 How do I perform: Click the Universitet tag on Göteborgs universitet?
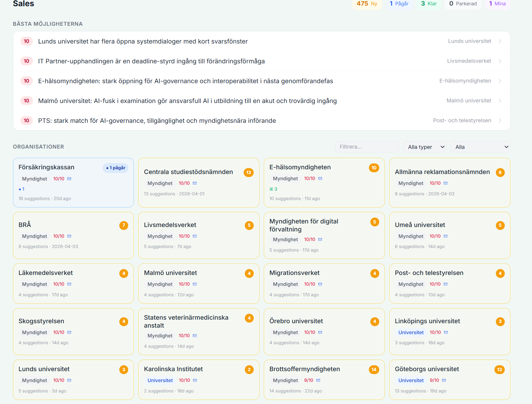pyautogui.click(x=411, y=380)
